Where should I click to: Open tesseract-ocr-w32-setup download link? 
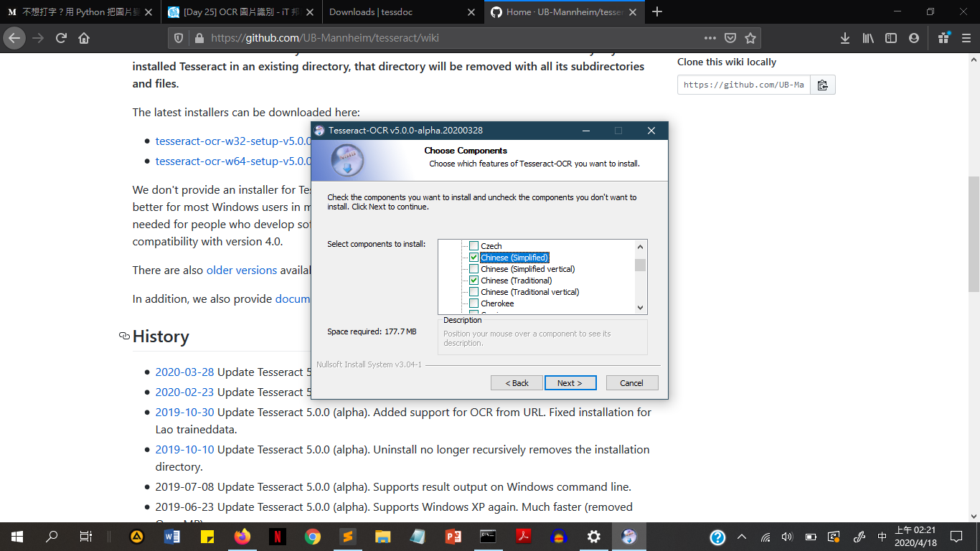click(233, 141)
